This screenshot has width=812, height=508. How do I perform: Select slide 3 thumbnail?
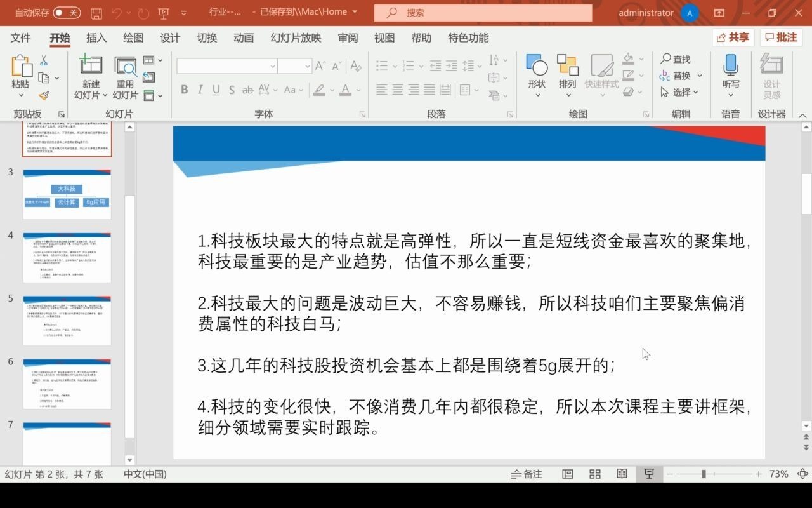click(67, 194)
